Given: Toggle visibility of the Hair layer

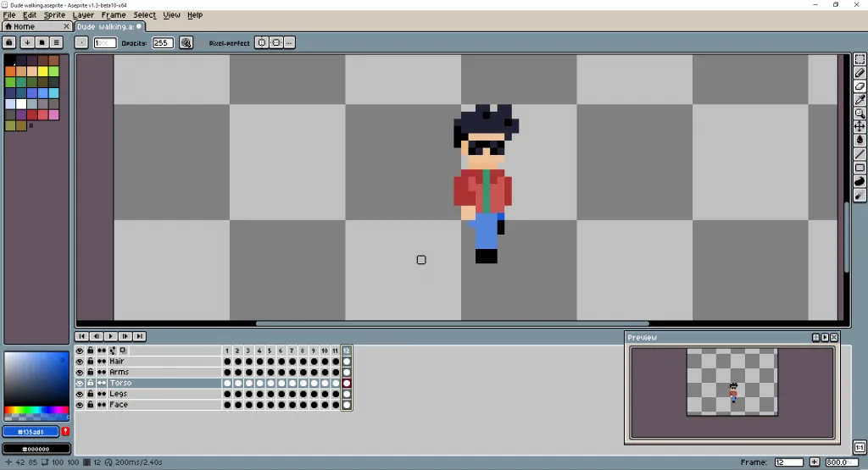Looking at the screenshot, I should tap(80, 361).
